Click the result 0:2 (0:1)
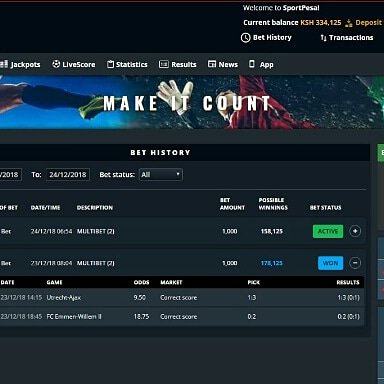Image resolution: width=384 pixels, height=384 pixels. click(x=349, y=317)
